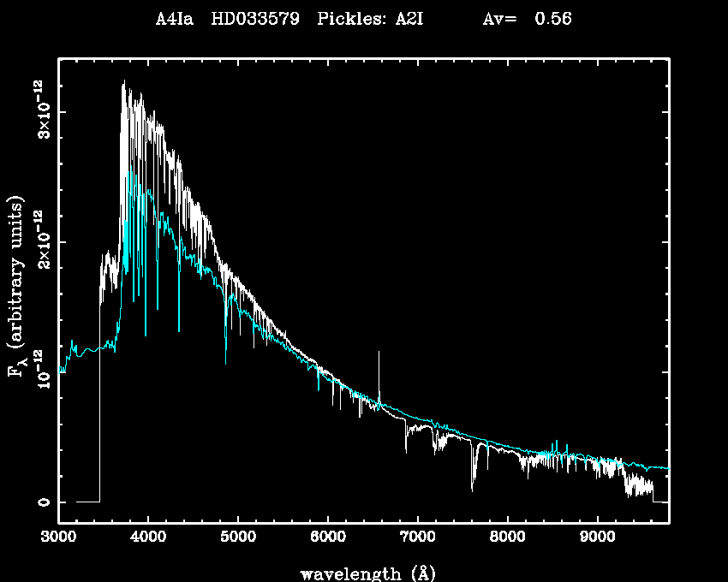This screenshot has height=582, width=728.
Task: Click the cyan curve's start at 3000 Å
Action: pos(60,372)
